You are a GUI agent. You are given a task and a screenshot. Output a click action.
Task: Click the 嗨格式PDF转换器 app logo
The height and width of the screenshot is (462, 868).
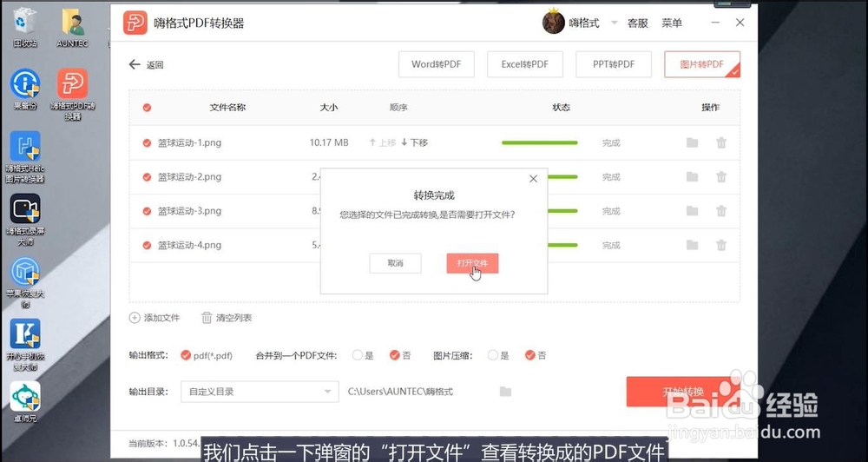click(135, 23)
